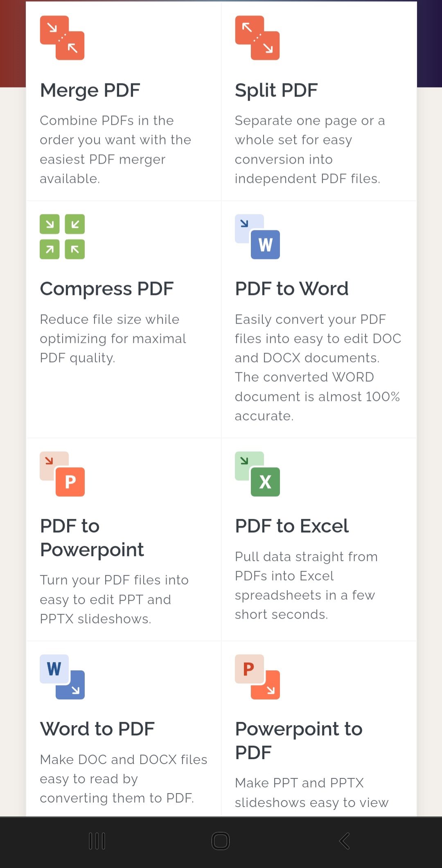This screenshot has width=442, height=868.
Task: Select the Split PDF diverging arrows icon
Action: [x=257, y=38]
